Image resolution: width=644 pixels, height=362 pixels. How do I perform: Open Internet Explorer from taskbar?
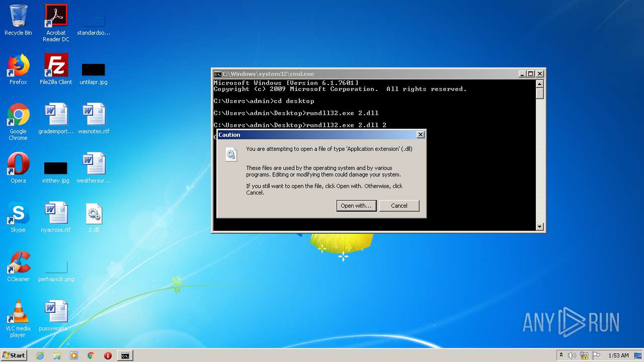point(40,355)
